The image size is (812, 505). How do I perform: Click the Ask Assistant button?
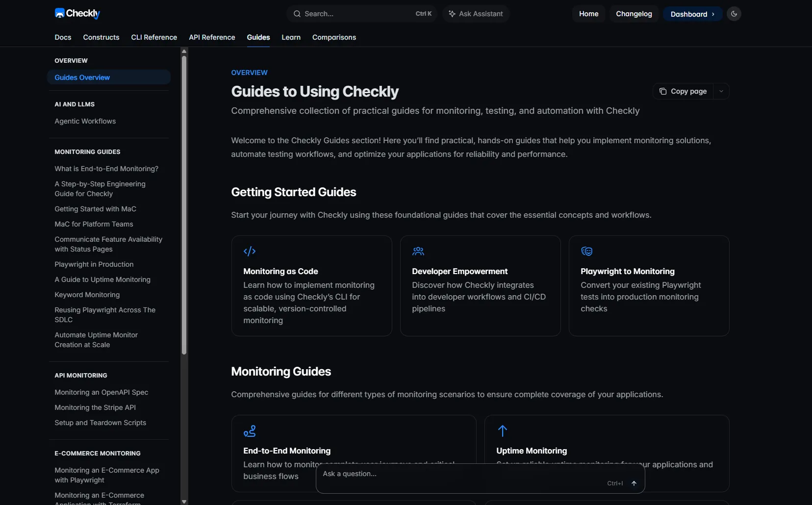pos(476,14)
